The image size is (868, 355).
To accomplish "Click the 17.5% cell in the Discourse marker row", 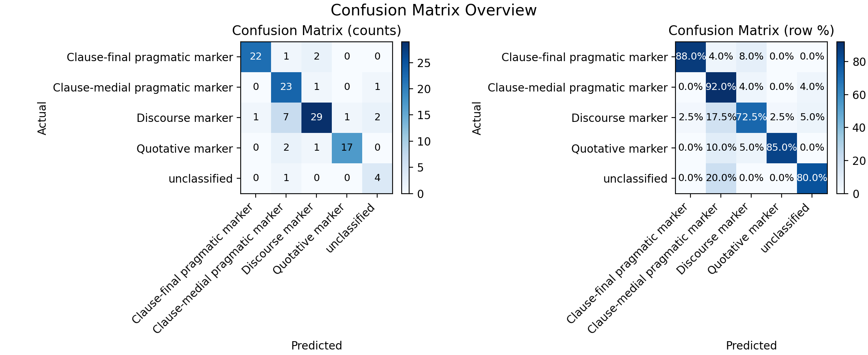I will click(x=721, y=118).
